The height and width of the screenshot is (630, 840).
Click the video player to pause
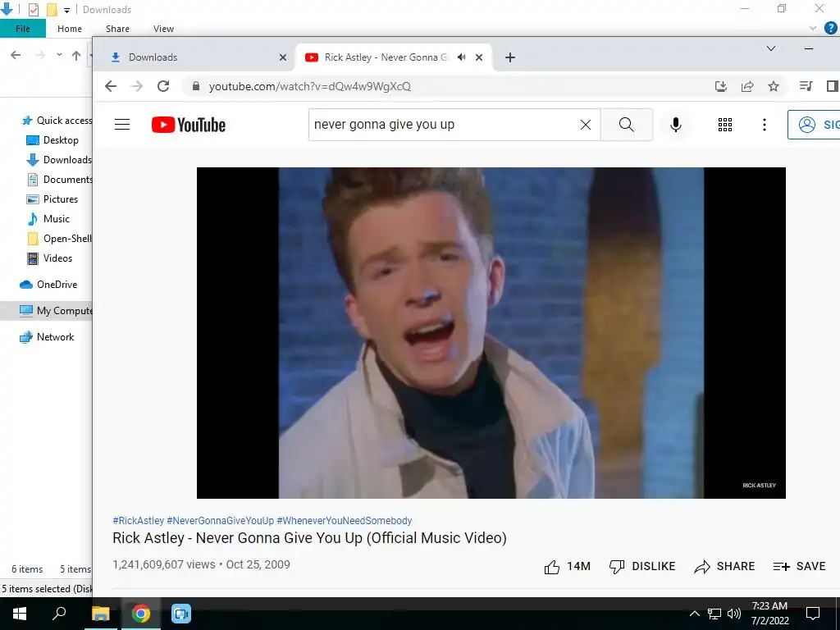[x=491, y=333]
